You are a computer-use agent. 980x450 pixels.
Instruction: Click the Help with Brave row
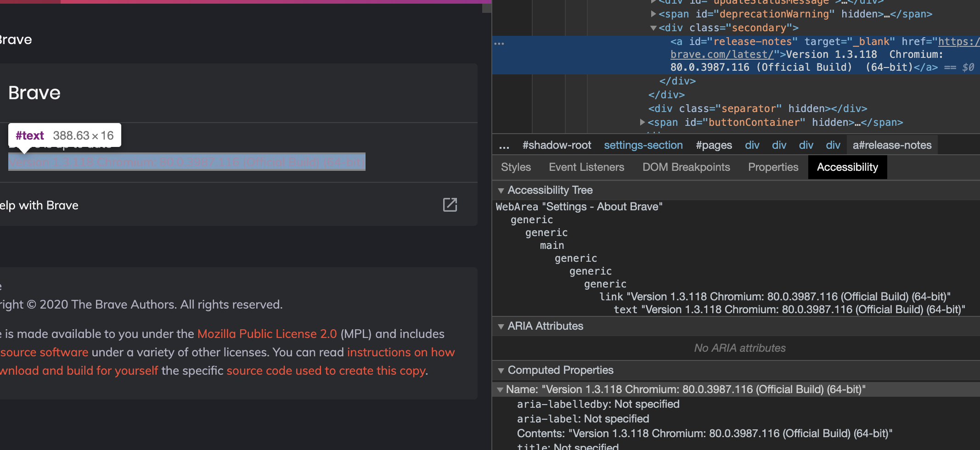coord(239,205)
